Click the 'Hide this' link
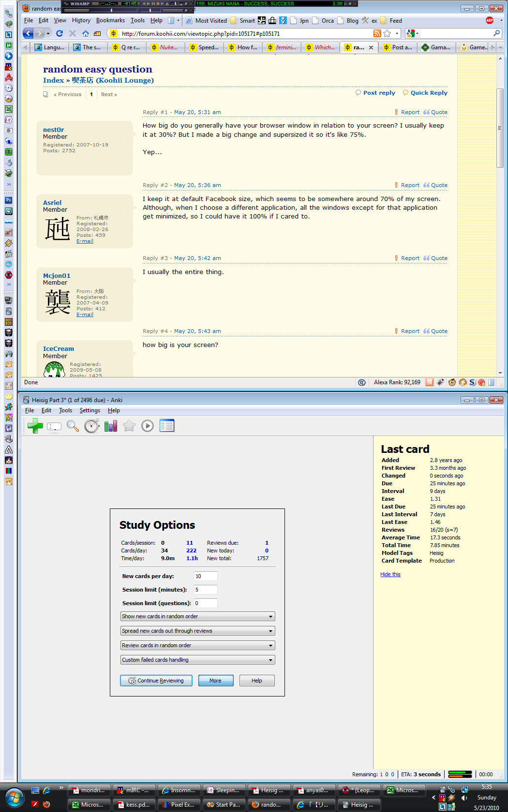 pos(390,574)
